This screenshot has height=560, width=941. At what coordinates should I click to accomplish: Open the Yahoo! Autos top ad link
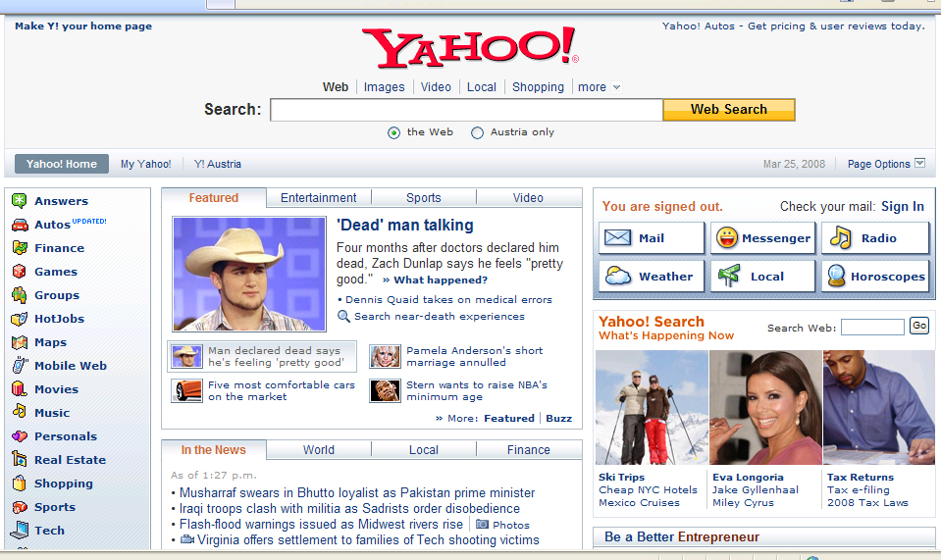pos(794,25)
